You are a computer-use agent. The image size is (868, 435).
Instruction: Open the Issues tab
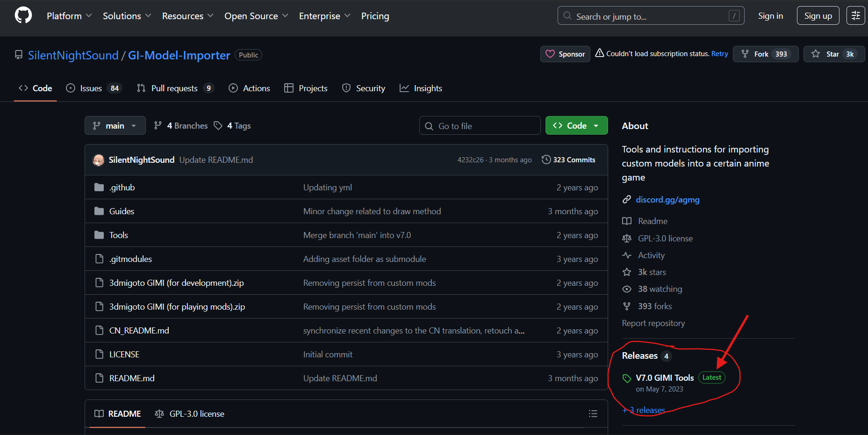[94, 88]
